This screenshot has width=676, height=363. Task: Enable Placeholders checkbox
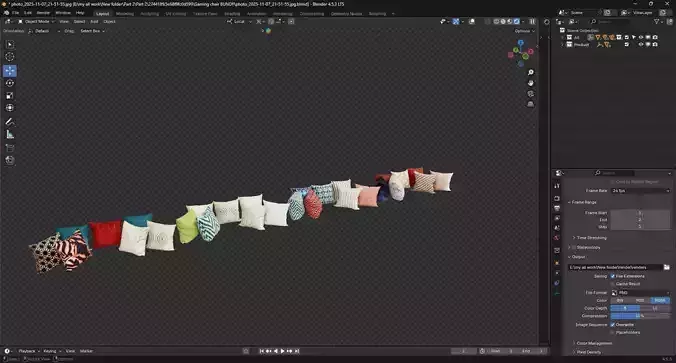tap(613, 332)
